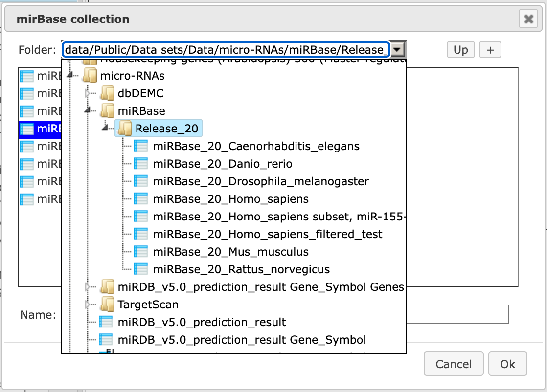Click table icon of miRBase_20_Rattus_norvegicus

point(141,269)
